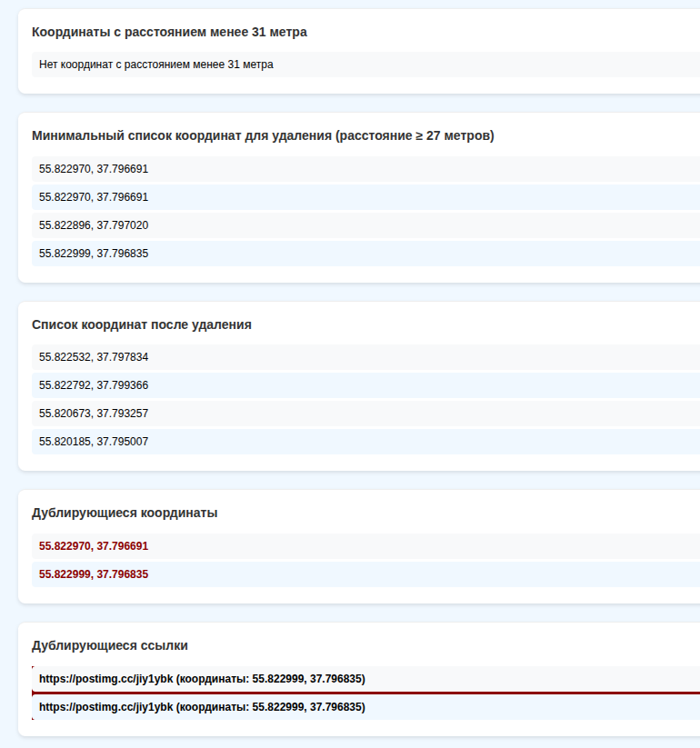
Task: Select the 'Нет координат с расстоянием' message row
Action: [x=155, y=65]
